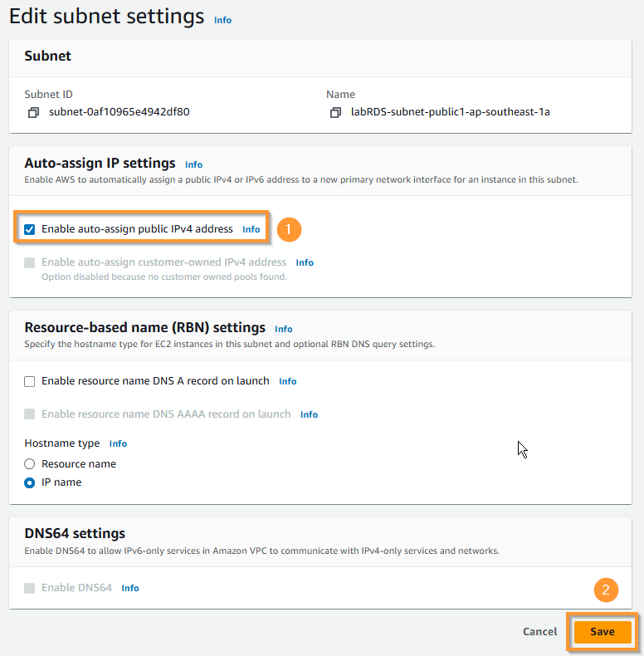Screen dimensions: 644x656
Task: Open Info next to Edit subnet settings
Action: pos(222,19)
